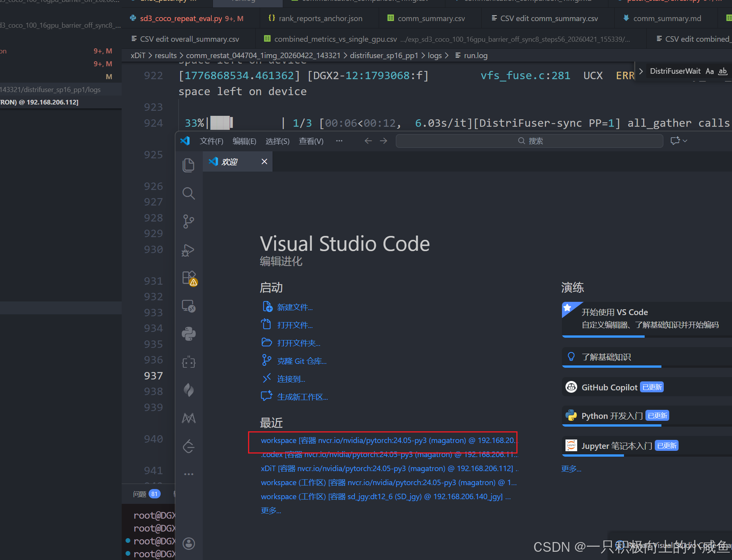Image resolution: width=732 pixels, height=560 pixels.
Task: Click line number 937 in the gutter
Action: click(x=153, y=376)
